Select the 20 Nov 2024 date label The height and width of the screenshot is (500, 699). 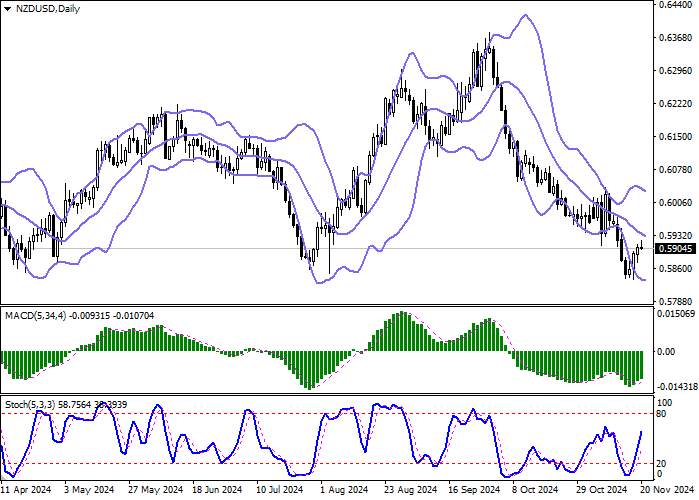point(667,490)
